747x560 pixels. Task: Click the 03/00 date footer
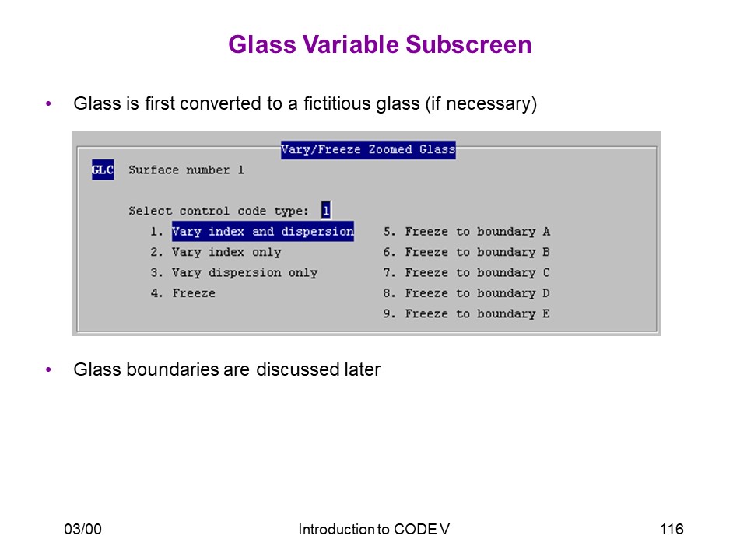83,529
